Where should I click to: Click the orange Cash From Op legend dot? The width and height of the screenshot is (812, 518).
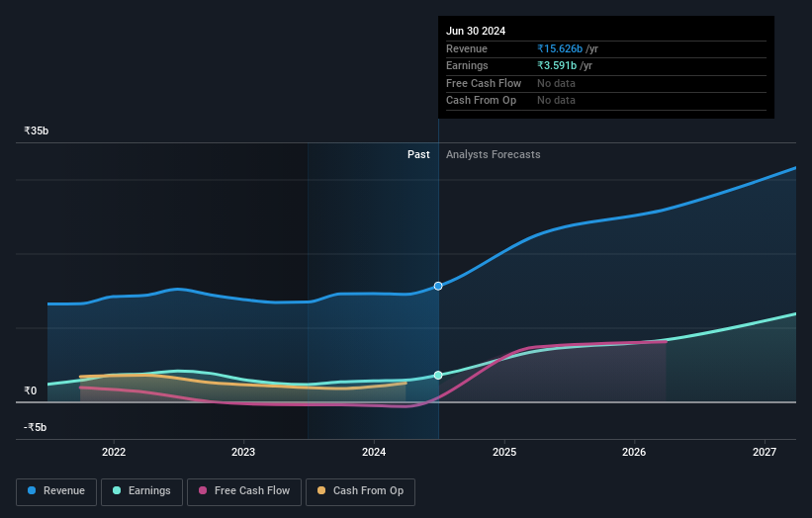click(321, 490)
